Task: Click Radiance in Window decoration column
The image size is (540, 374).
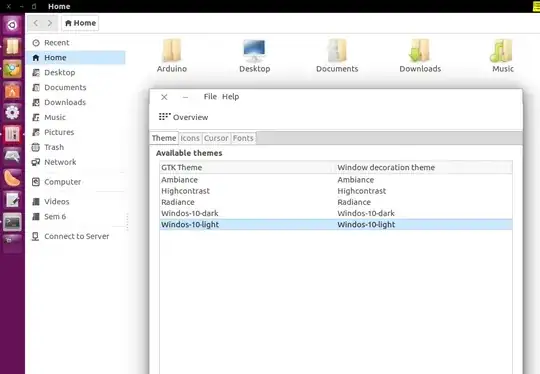Action: point(354,202)
